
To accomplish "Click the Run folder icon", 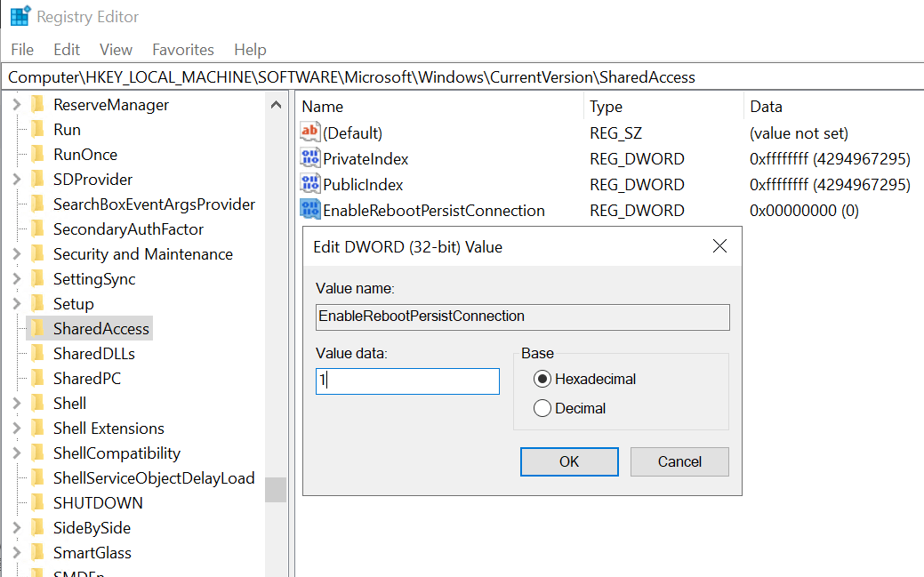I will pyautogui.click(x=37, y=129).
